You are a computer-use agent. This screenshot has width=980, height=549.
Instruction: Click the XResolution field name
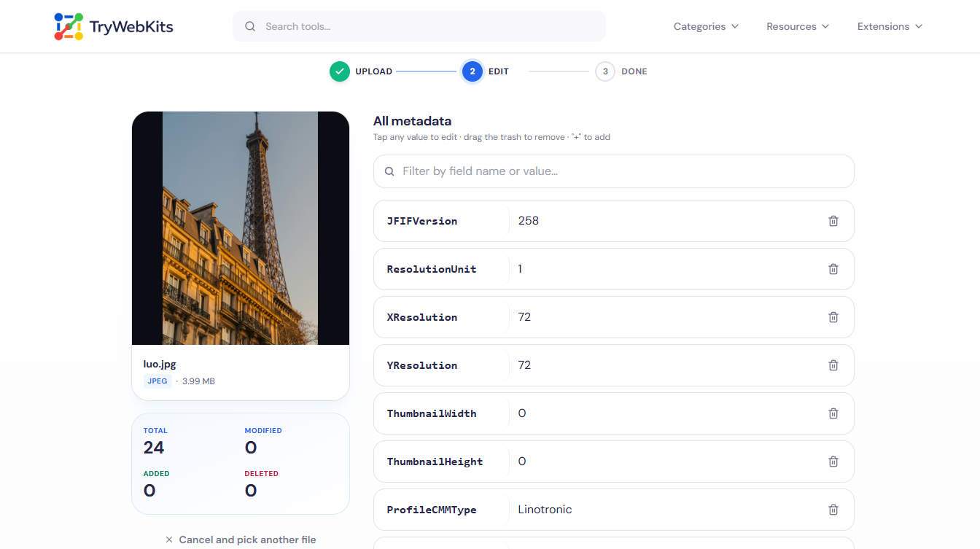click(x=422, y=317)
